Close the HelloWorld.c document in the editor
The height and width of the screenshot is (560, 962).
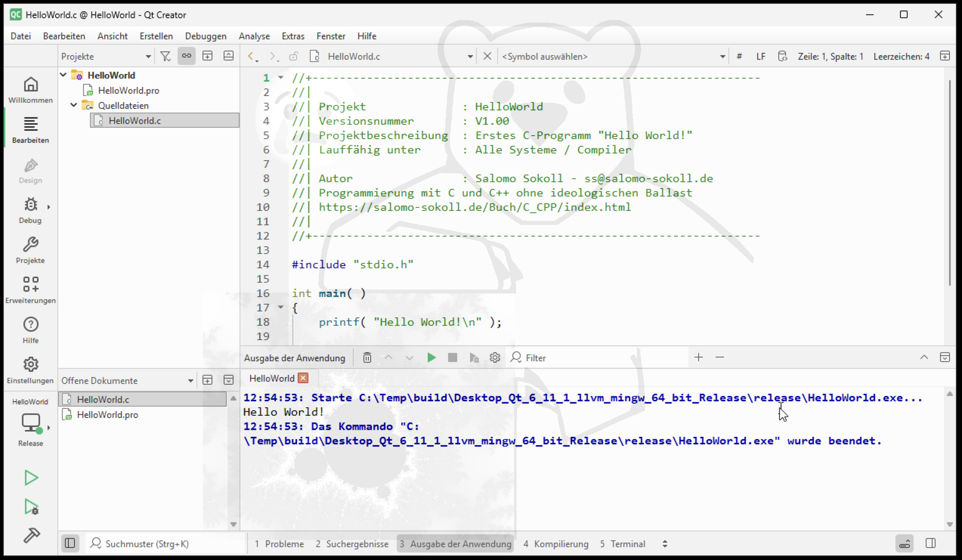[x=487, y=56]
